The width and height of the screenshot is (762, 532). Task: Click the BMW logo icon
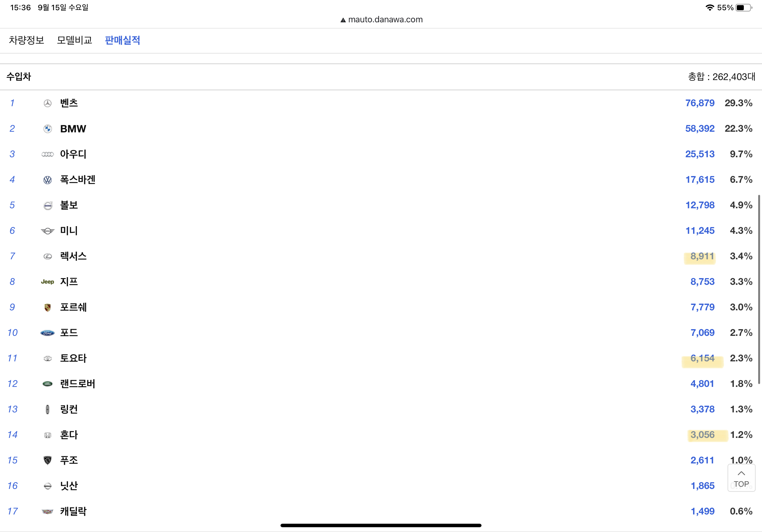[x=48, y=129]
